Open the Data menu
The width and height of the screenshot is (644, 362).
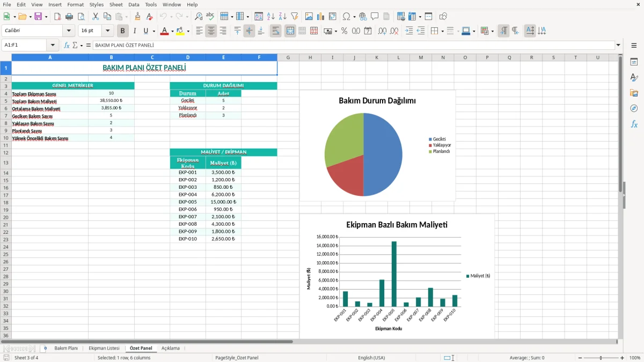134,4
